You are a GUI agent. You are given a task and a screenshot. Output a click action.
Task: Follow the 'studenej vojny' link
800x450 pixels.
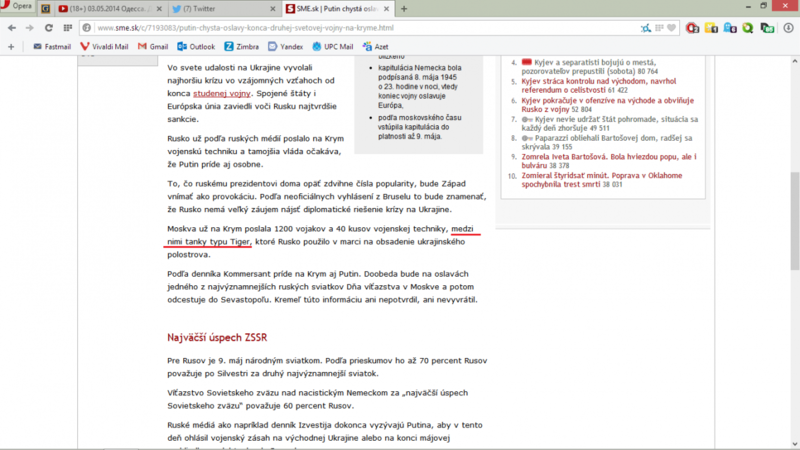point(222,93)
